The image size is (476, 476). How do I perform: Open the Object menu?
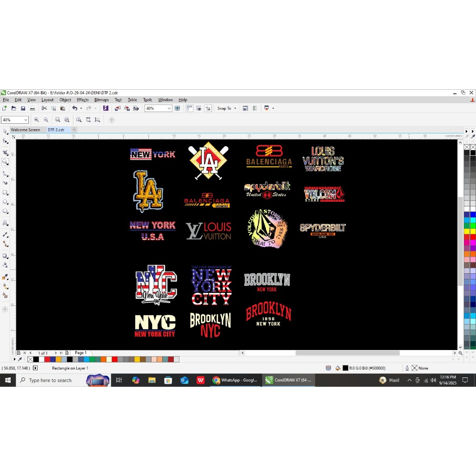[x=65, y=100]
